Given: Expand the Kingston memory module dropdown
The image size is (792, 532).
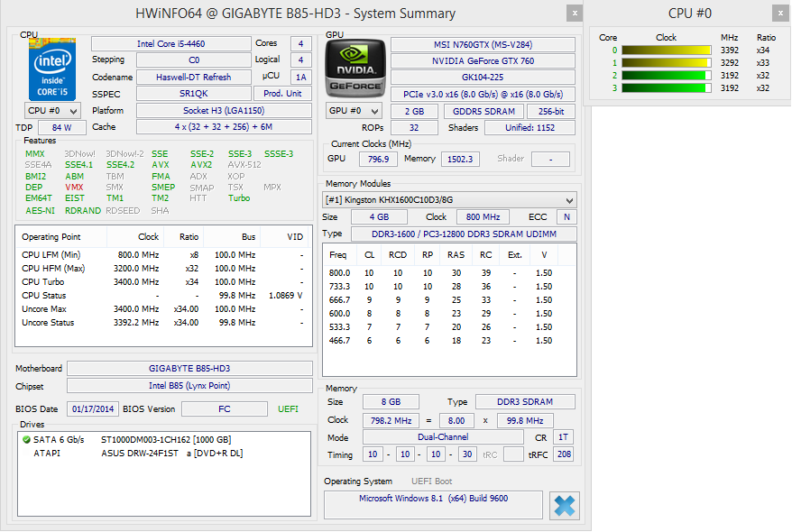Looking at the screenshot, I should point(449,200).
